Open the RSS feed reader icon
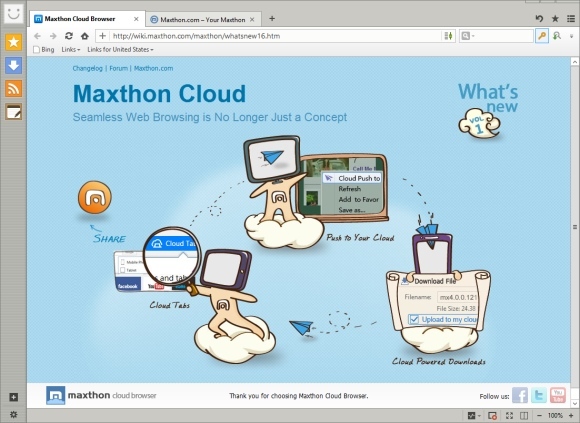 coord(13,88)
